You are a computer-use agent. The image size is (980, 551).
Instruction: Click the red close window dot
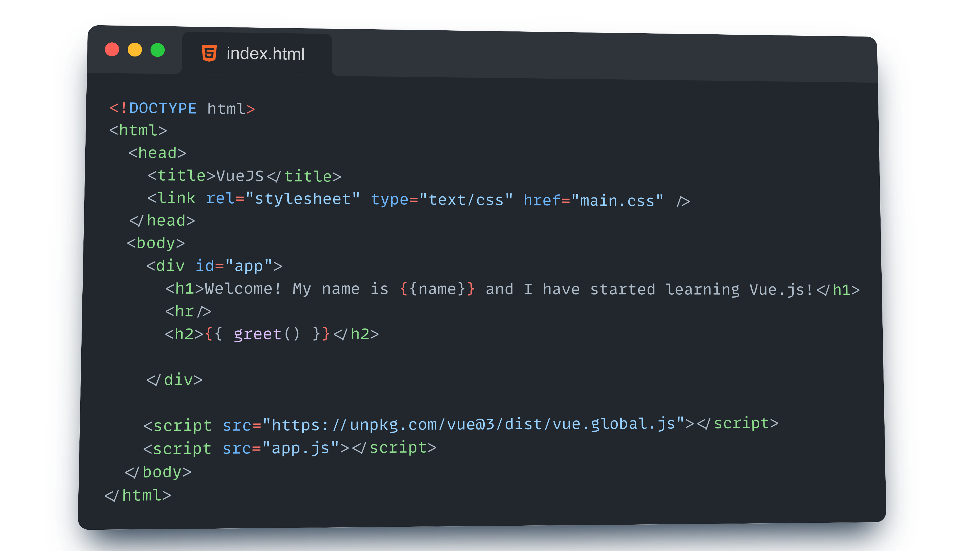112,50
